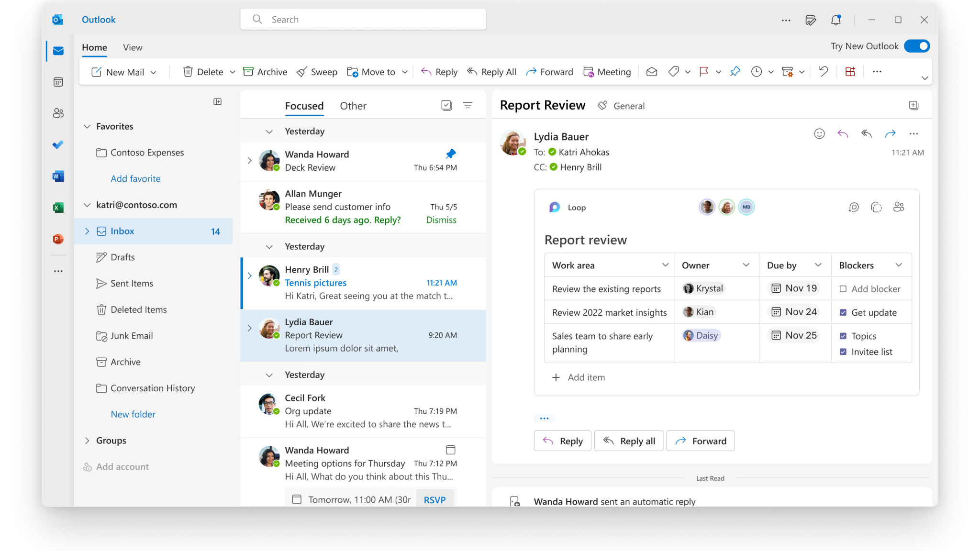The height and width of the screenshot is (551, 980).
Task: Click Add item in the Loop table
Action: click(579, 377)
